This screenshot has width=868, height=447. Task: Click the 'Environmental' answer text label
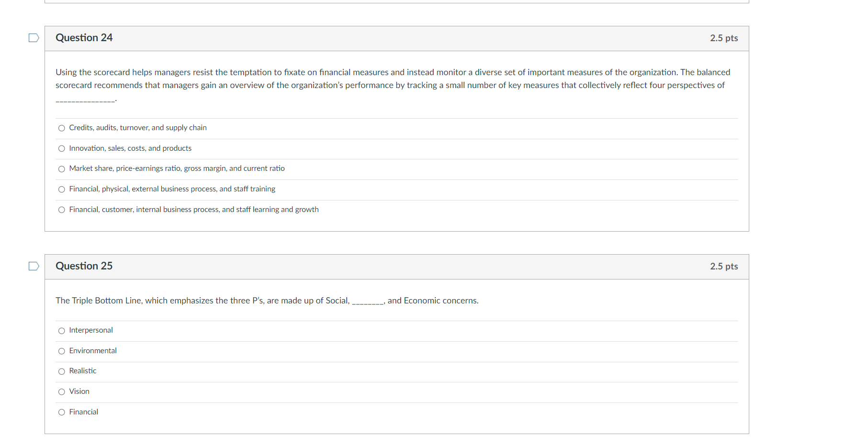point(92,351)
